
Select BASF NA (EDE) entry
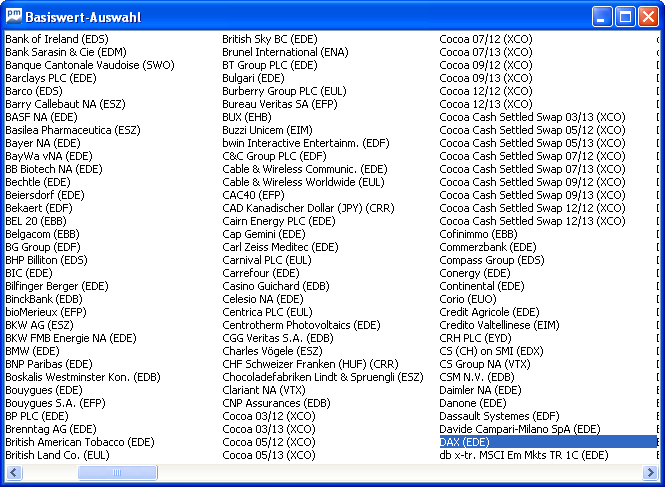point(41,117)
